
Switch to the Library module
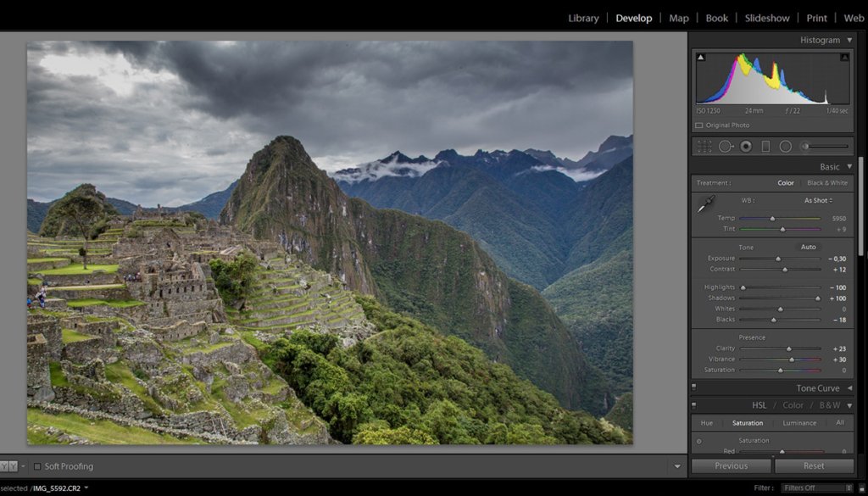582,17
